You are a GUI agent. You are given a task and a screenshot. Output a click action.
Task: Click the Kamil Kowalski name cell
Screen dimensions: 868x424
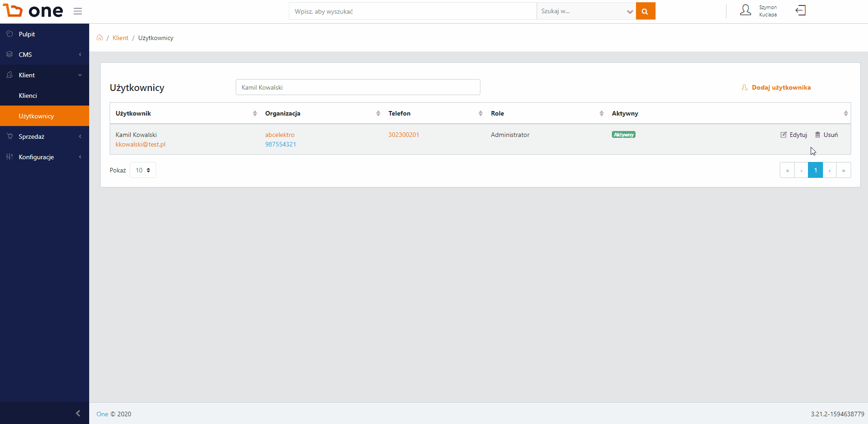tap(136, 135)
